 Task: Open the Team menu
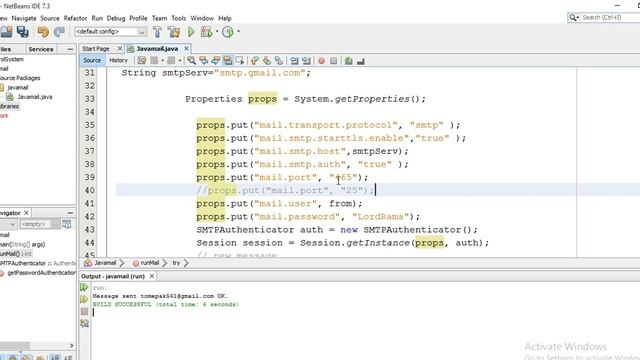[160, 18]
